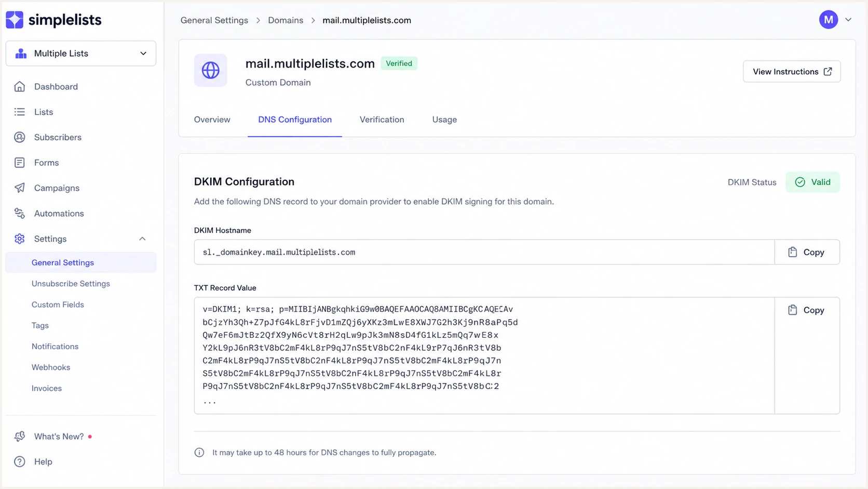The image size is (868, 489).
Task: Click the What's New? label
Action: pyautogui.click(x=59, y=437)
